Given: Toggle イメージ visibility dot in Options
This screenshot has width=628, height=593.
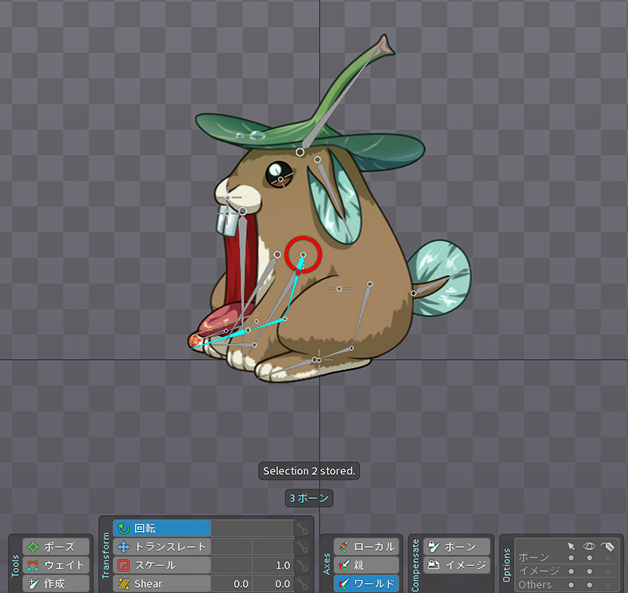Looking at the screenshot, I should 589,571.
